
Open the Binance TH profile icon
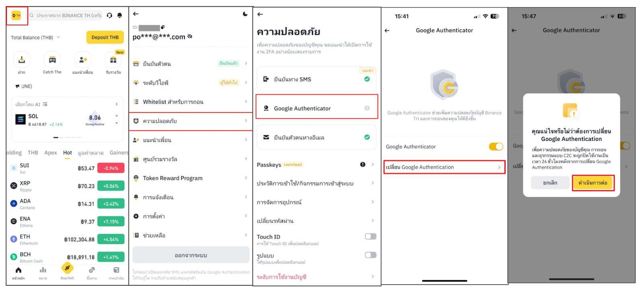(16, 16)
